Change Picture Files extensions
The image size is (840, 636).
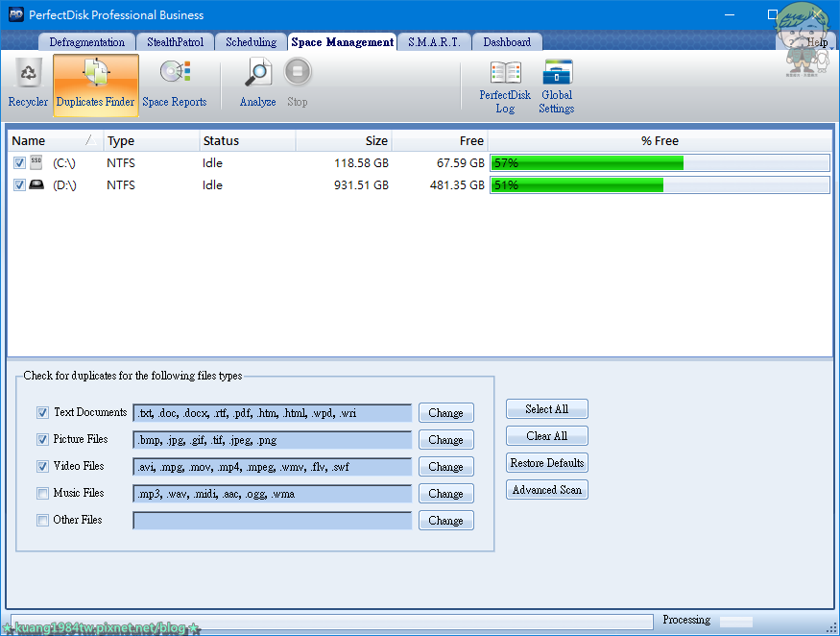coord(445,440)
